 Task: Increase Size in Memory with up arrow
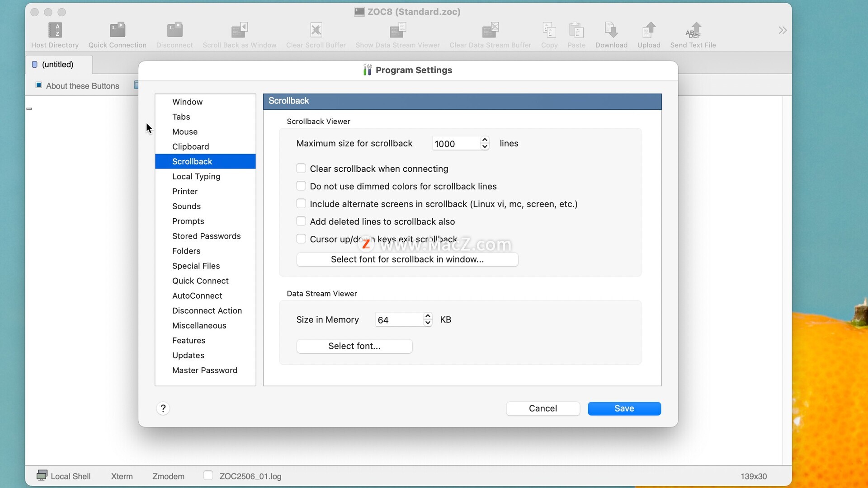click(x=428, y=316)
